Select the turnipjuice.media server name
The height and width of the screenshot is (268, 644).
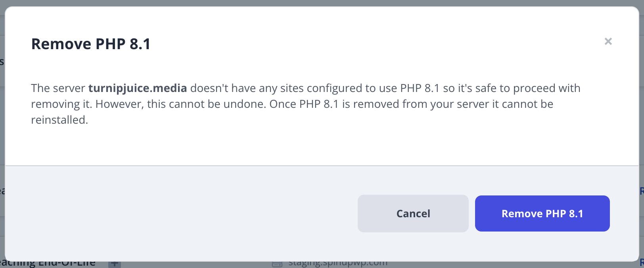pyautogui.click(x=138, y=88)
